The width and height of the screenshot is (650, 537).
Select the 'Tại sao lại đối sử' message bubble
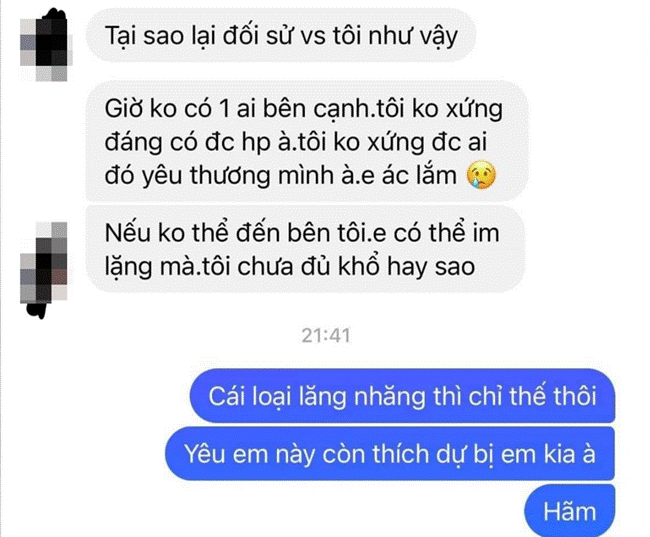coord(281,36)
